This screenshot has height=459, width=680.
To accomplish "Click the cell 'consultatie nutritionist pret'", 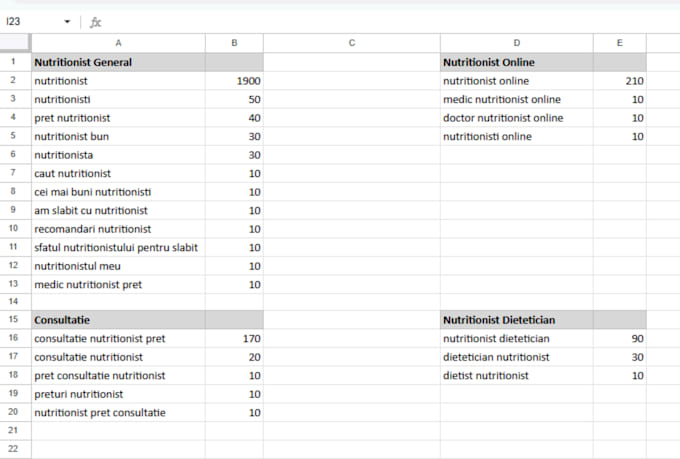I will click(118, 338).
